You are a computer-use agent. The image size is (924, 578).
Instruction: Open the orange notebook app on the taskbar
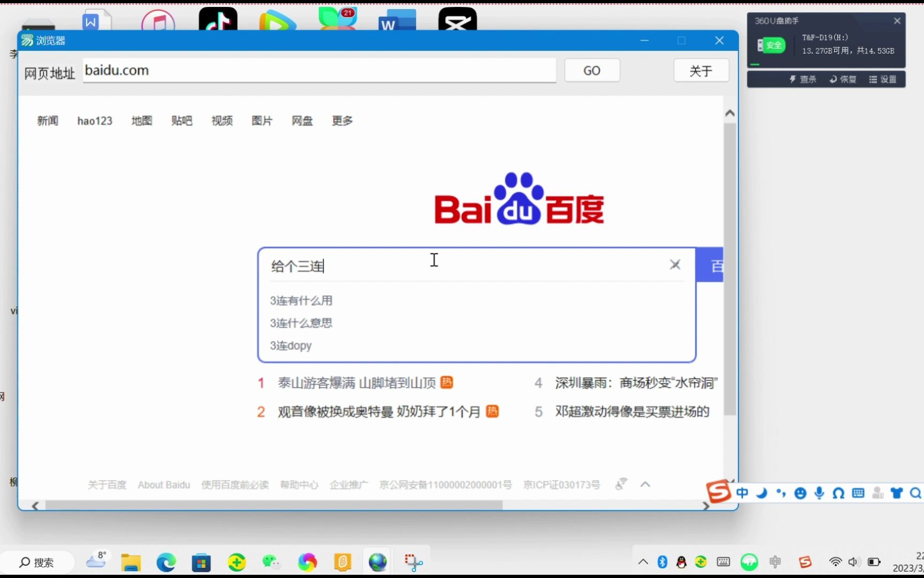(343, 562)
